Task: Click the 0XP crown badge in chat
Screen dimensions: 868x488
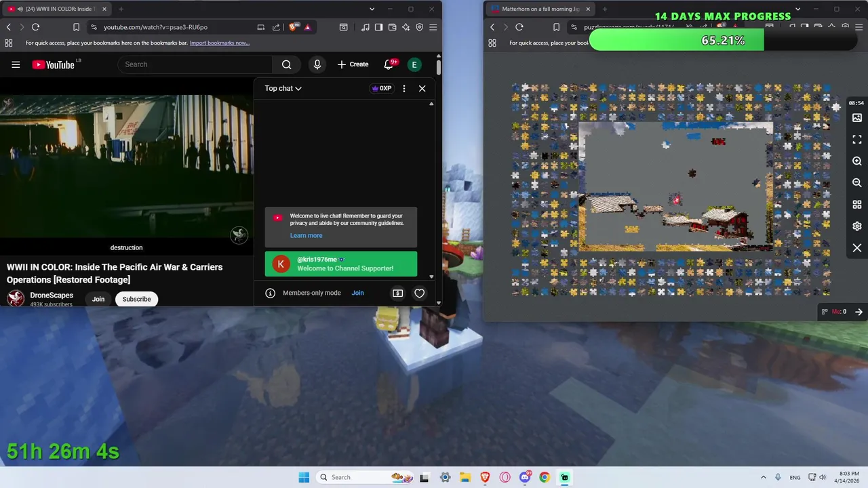Action: tap(382, 88)
